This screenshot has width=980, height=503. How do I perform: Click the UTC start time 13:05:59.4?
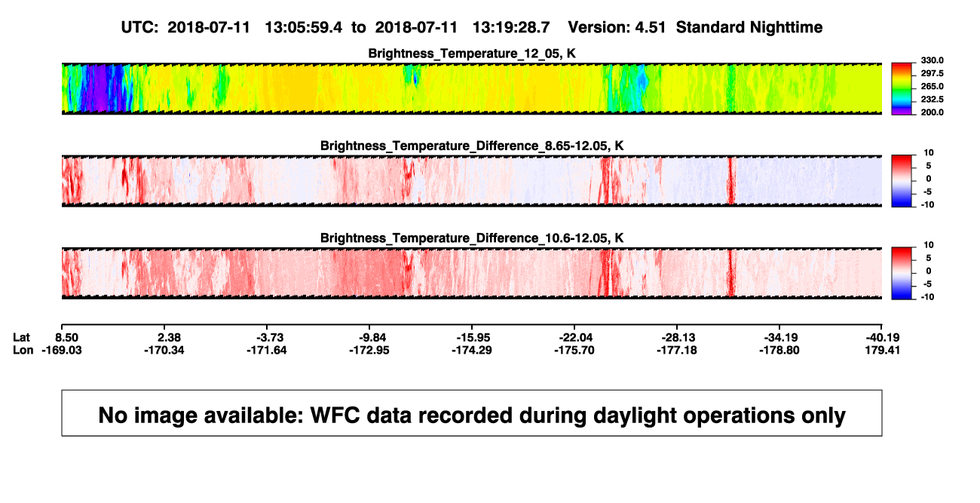(x=304, y=27)
